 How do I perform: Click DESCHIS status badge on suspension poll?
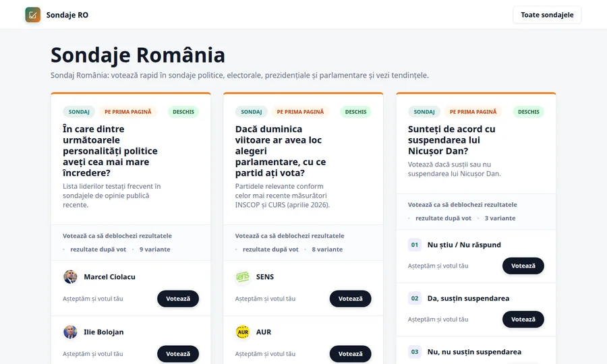pos(528,112)
